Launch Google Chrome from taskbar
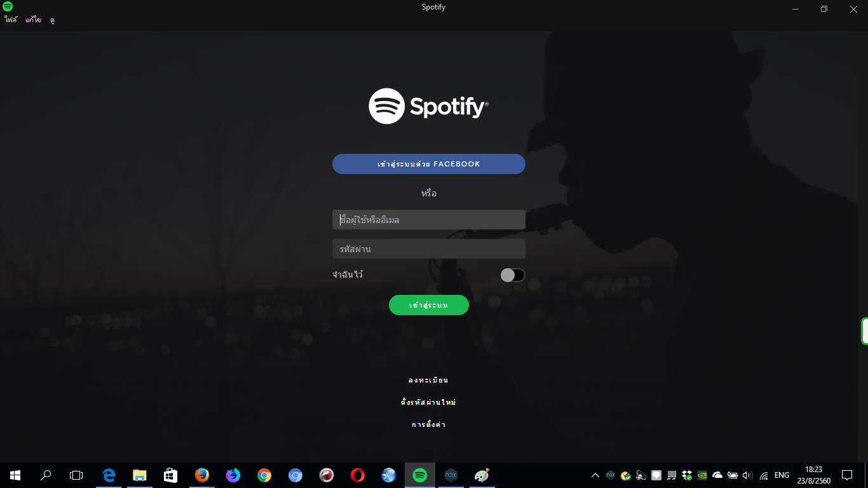This screenshot has height=488, width=868. 264,475
